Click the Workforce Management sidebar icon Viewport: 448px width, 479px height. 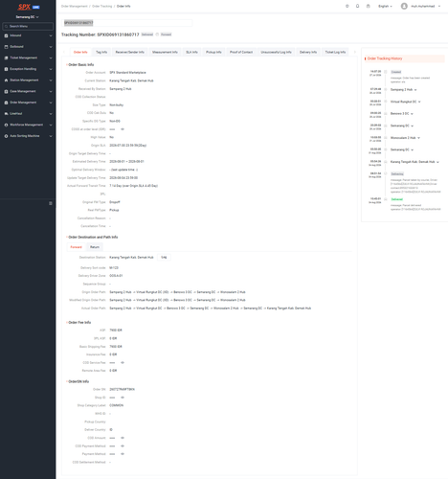pyautogui.click(x=6, y=125)
